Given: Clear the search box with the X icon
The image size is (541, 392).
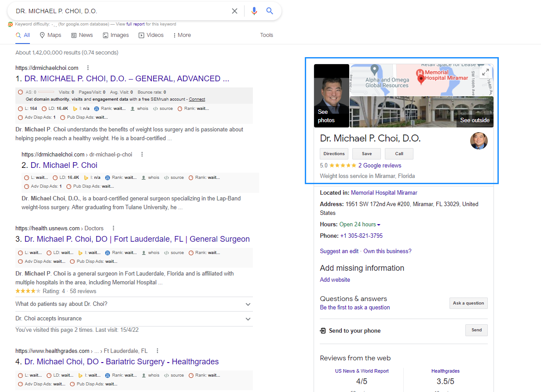Looking at the screenshot, I should (x=234, y=11).
